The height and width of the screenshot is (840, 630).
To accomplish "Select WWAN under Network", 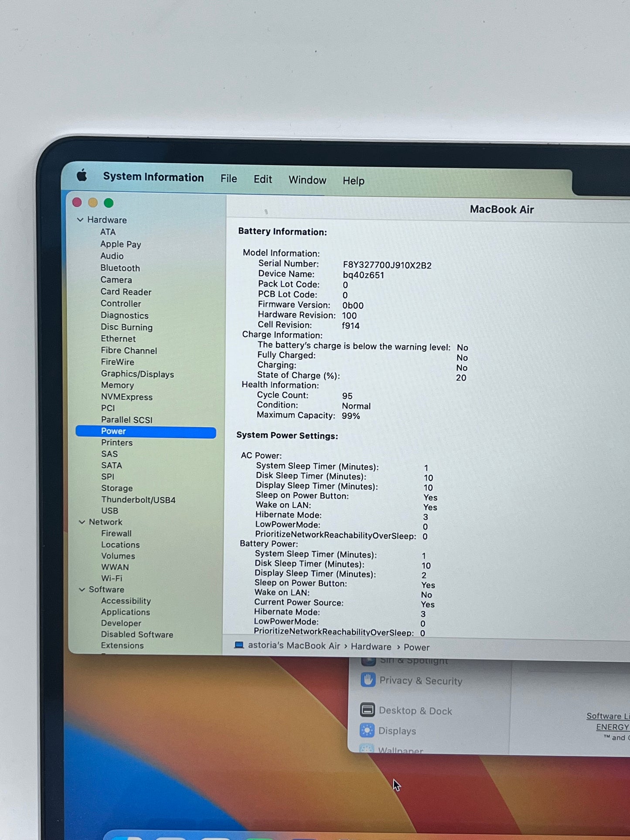I will click(115, 567).
